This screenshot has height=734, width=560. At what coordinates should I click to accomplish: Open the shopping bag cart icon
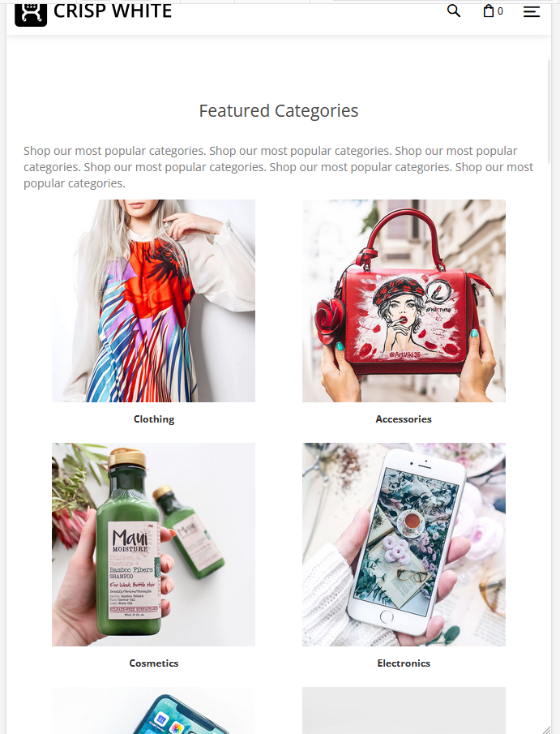click(x=489, y=11)
